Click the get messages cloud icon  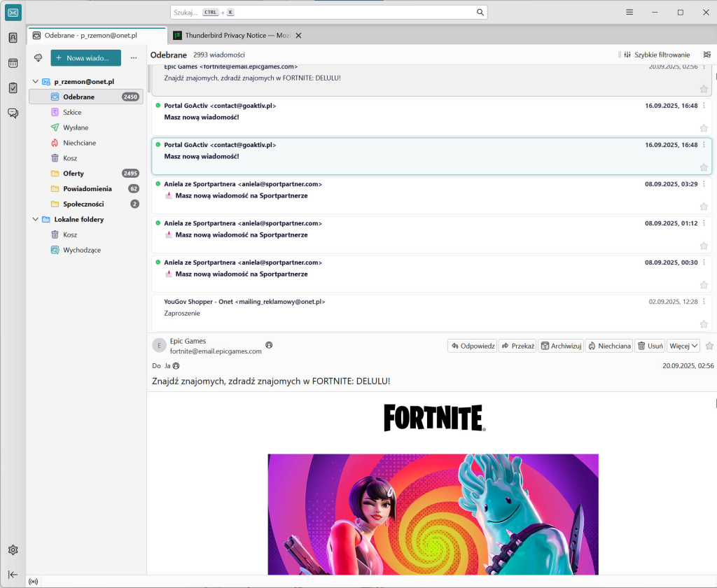(38, 57)
